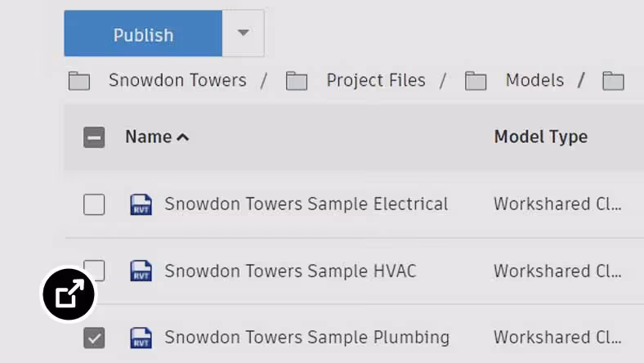This screenshot has width=644, height=363.
Task: Click the Model Type column header
Action: tap(540, 137)
